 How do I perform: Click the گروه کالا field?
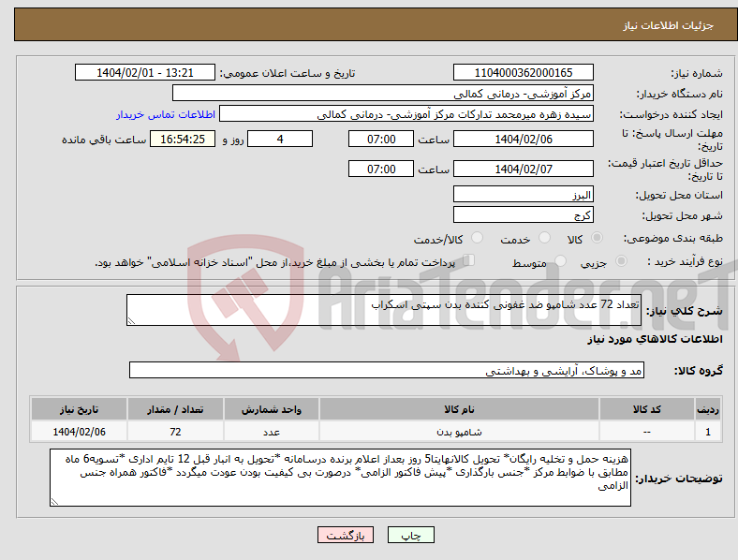[x=387, y=370]
